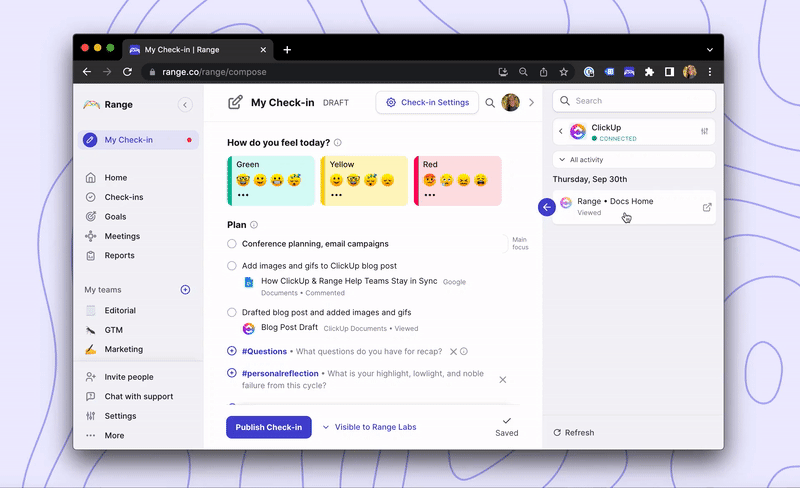
Task: Open the browser three-dot menu
Action: 710,72
